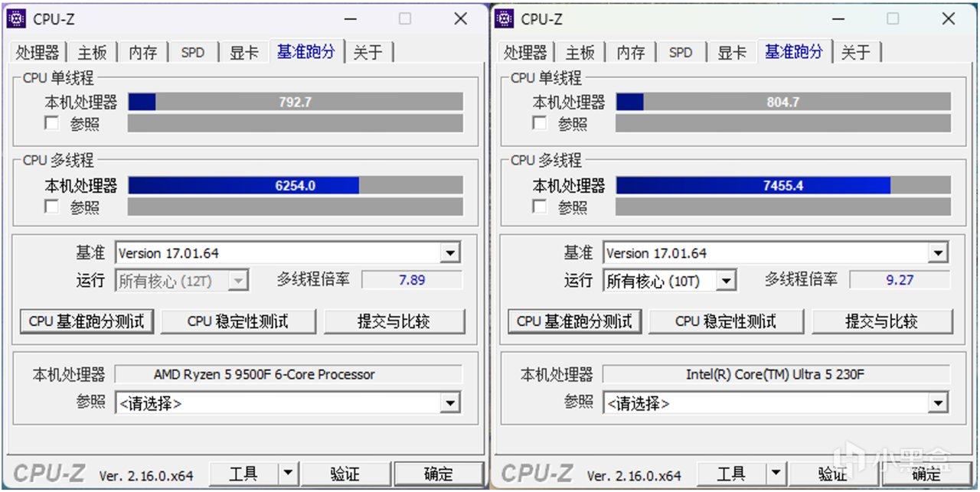Select 基准跑分 tab in left window

click(306, 51)
